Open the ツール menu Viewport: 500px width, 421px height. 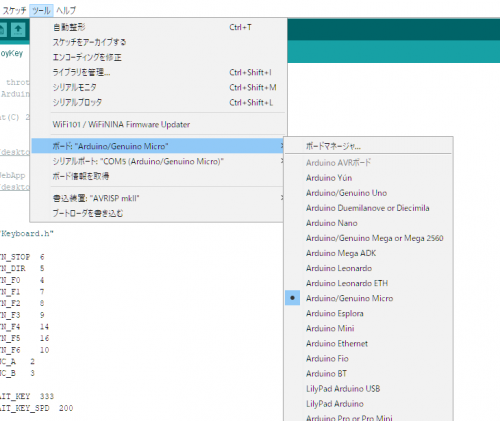coord(41,10)
